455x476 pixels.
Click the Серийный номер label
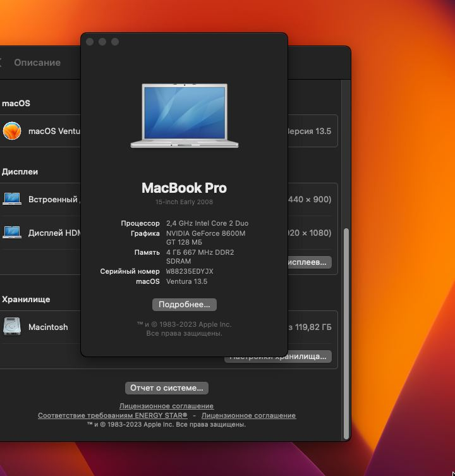130,271
